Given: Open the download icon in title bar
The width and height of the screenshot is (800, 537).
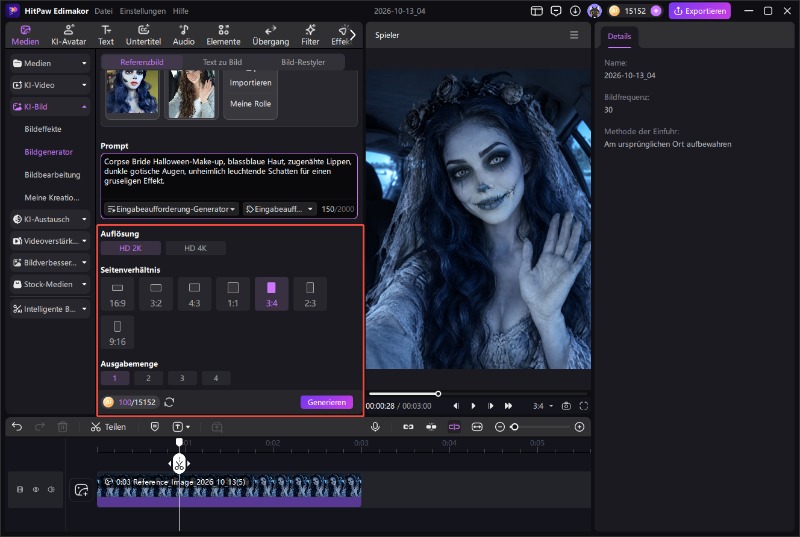Looking at the screenshot, I should point(575,11).
